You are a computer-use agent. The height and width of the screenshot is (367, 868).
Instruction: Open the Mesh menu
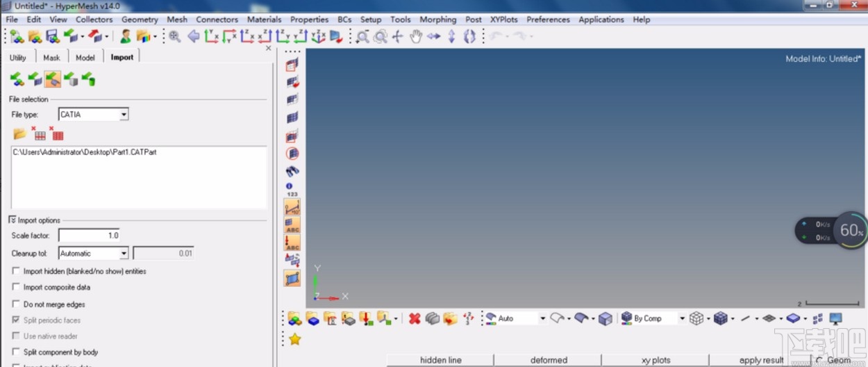tap(177, 19)
